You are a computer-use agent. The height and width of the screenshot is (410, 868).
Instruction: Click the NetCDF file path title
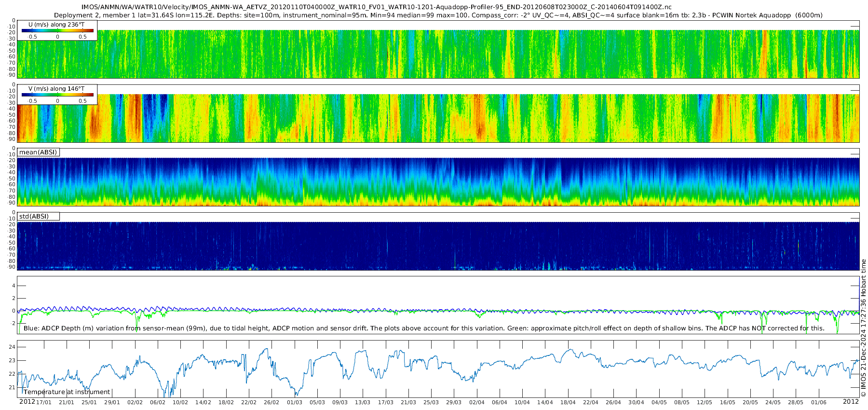(x=377, y=7)
